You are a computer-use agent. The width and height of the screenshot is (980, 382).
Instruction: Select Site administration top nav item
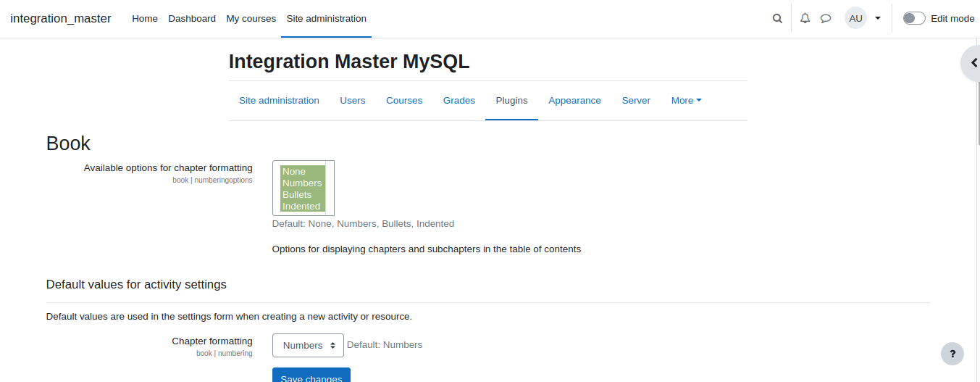tap(327, 19)
